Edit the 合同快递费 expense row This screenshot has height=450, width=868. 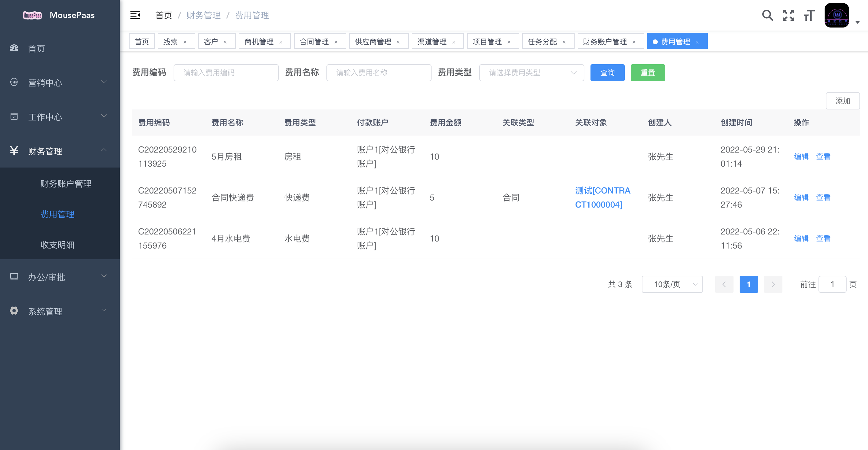[x=801, y=197]
